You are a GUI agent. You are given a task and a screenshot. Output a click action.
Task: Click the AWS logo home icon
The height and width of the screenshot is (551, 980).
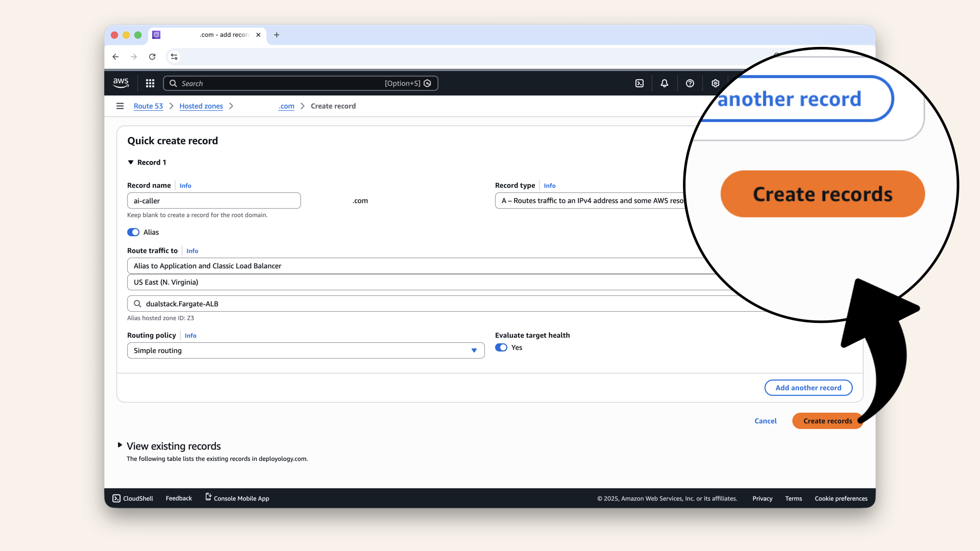click(121, 83)
